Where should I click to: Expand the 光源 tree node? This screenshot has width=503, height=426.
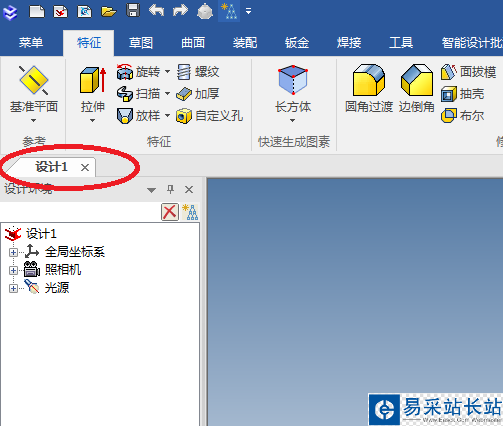13,288
